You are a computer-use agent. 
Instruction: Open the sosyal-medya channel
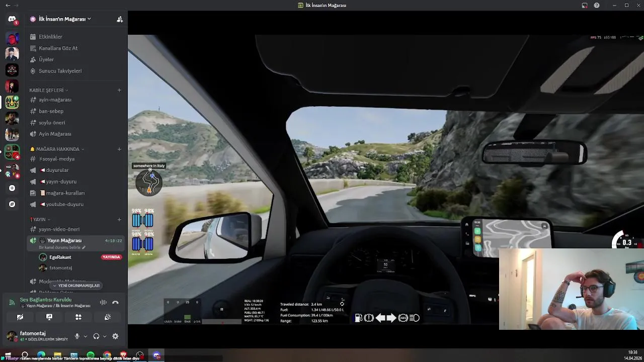tap(76, 159)
